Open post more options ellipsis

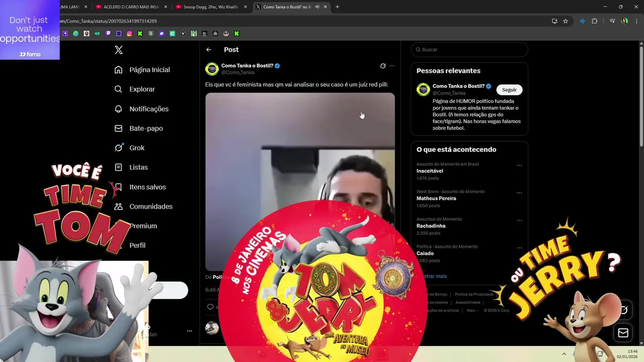coord(392,66)
